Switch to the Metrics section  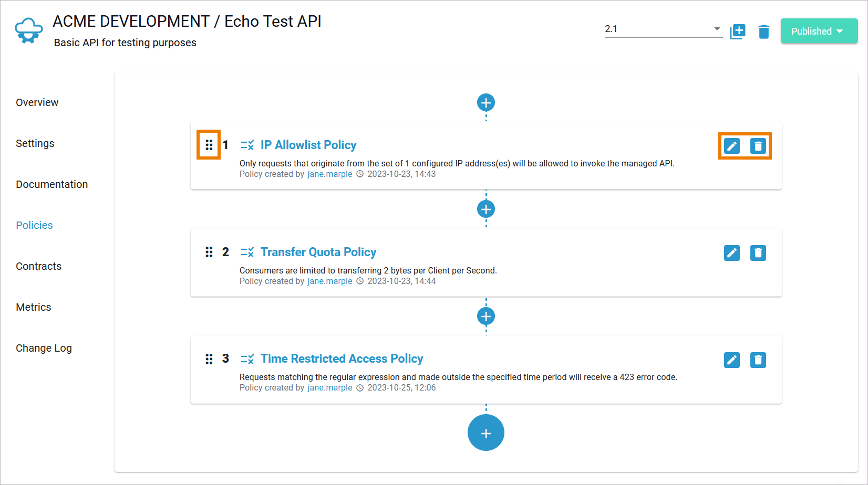[33, 307]
